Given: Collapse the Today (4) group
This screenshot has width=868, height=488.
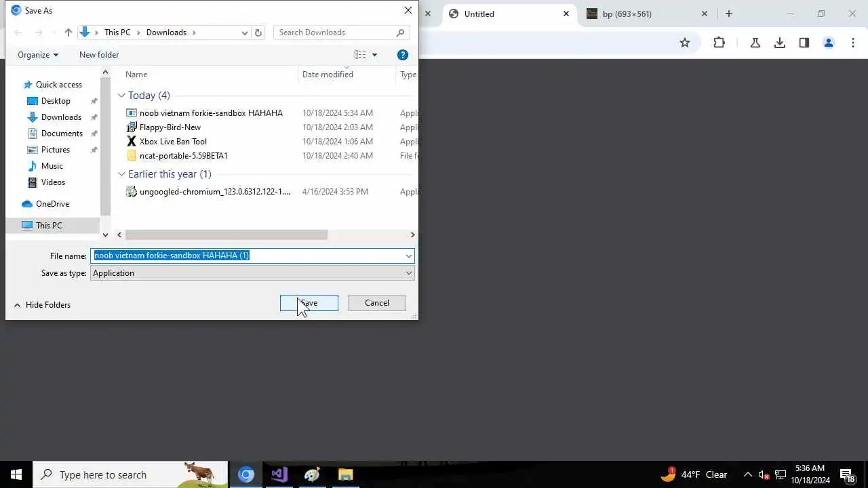Looking at the screenshot, I should [121, 96].
